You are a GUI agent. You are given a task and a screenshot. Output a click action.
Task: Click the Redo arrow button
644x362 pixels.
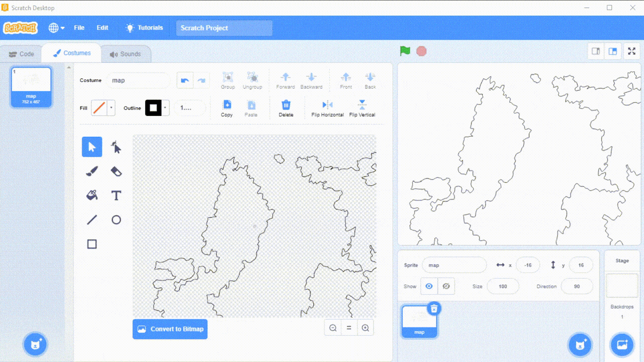coord(202,80)
